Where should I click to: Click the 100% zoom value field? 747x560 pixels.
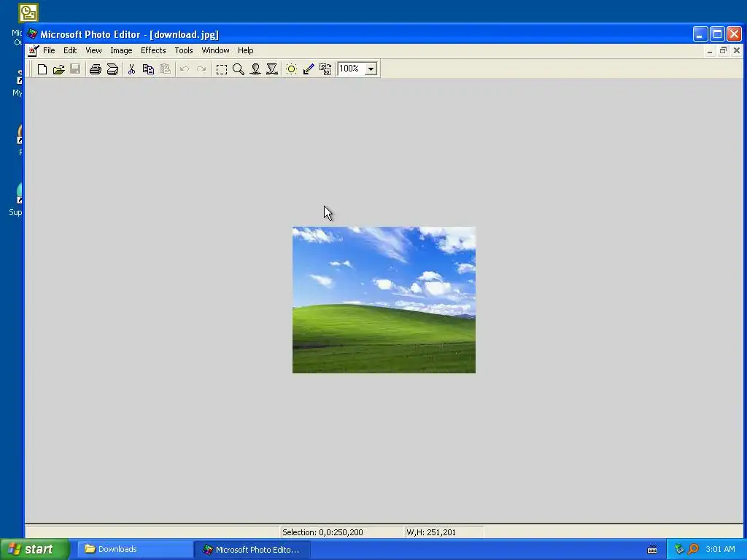(x=351, y=69)
